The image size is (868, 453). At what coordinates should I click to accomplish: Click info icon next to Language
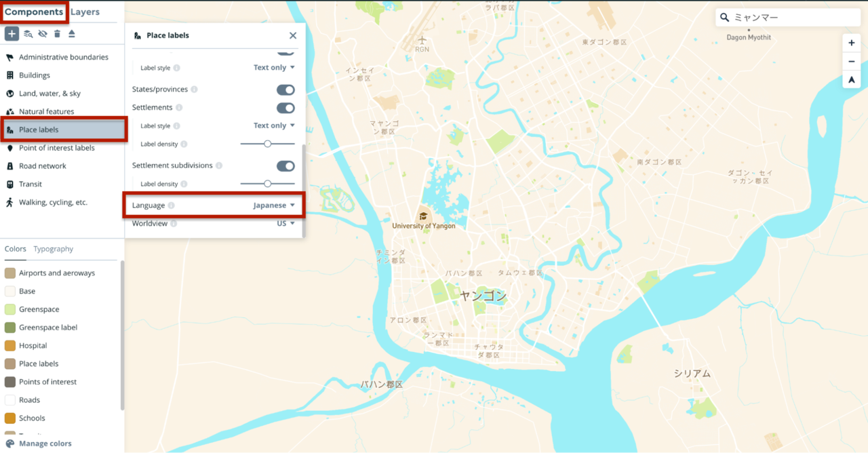pos(171,205)
